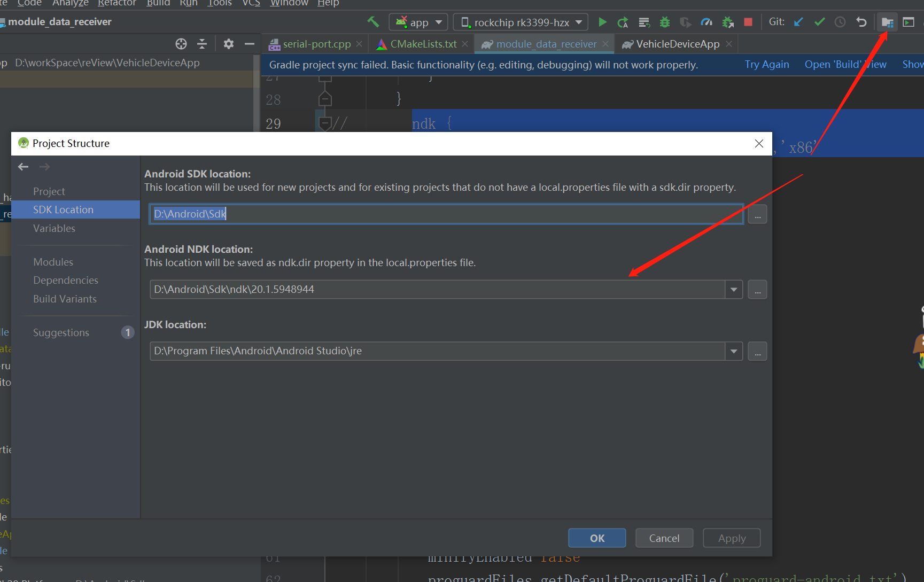Open the Build menu
The height and width of the screenshot is (582, 924).
click(x=158, y=4)
